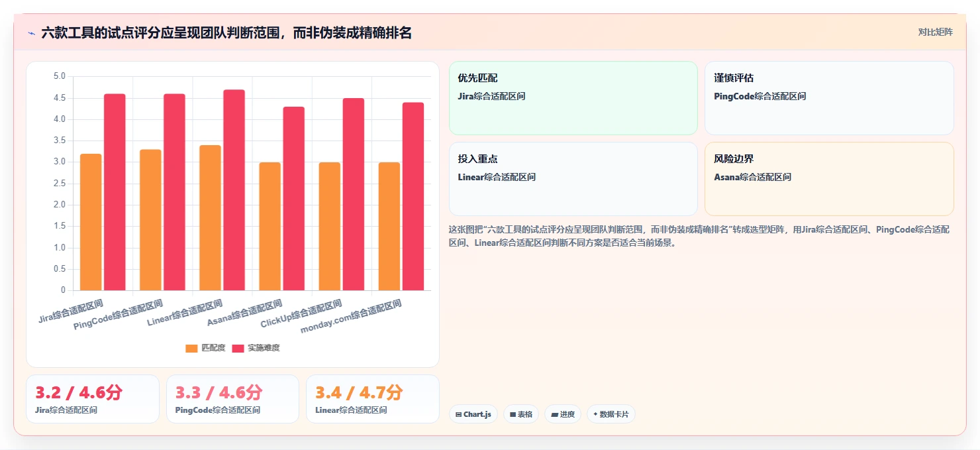This screenshot has height=450, width=980.
Task: Click the lightning icon beside the title
Action: click(x=31, y=33)
